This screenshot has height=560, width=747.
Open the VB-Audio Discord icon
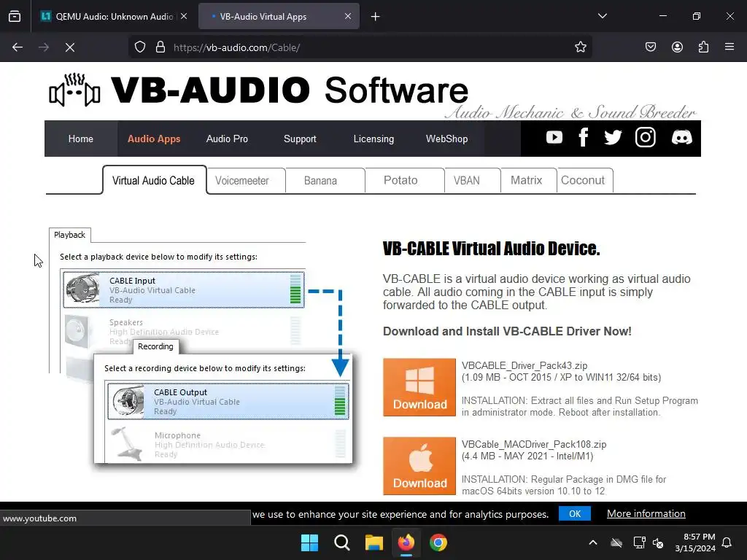682,138
